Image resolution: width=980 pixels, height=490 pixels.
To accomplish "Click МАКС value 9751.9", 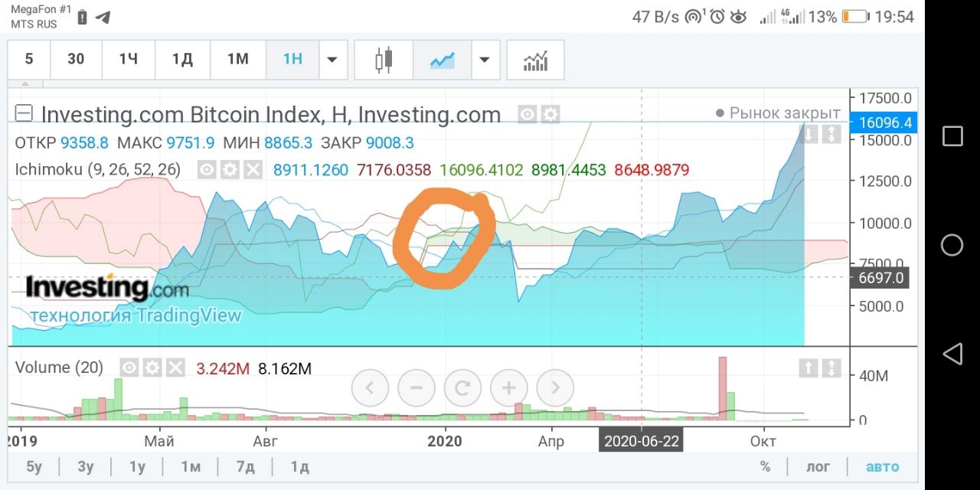I will [x=191, y=142].
